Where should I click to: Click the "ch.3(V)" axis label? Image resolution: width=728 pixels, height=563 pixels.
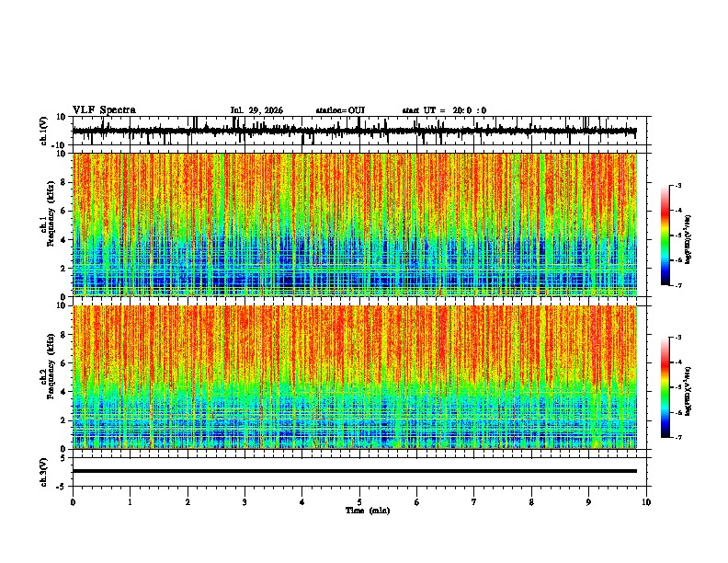44,472
